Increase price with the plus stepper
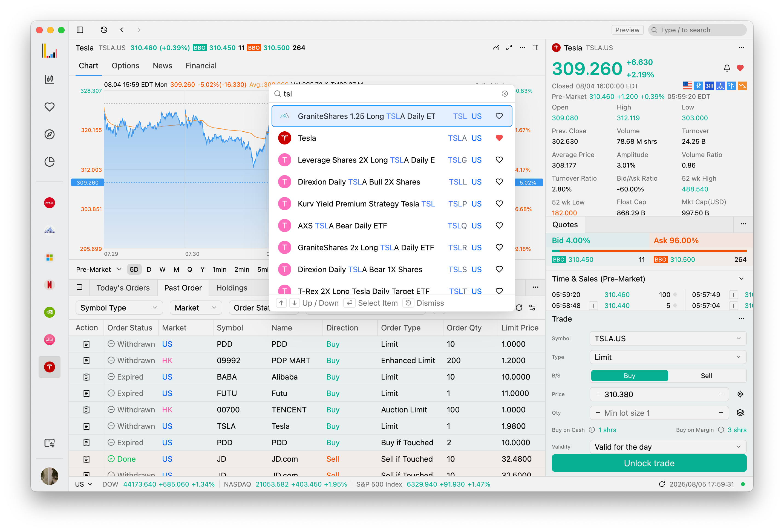Image resolution: width=784 pixels, height=532 pixels. [x=721, y=394]
